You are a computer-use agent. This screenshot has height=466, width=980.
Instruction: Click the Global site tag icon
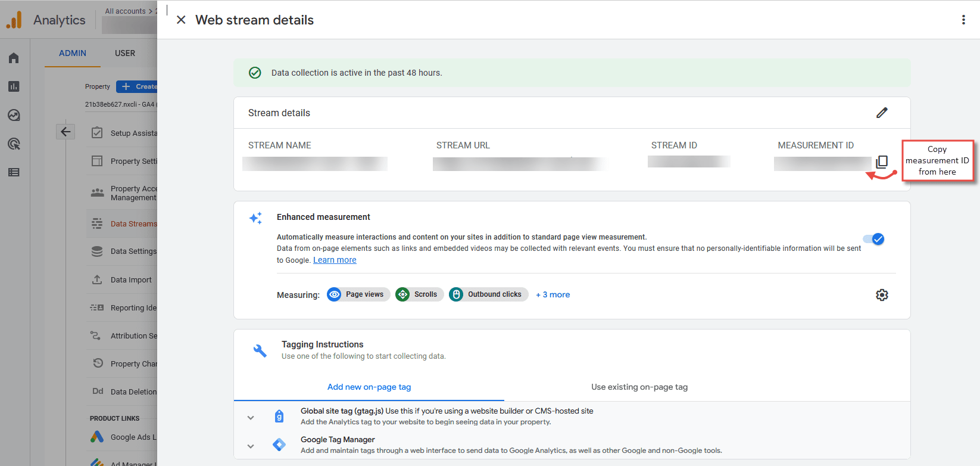pyautogui.click(x=279, y=416)
